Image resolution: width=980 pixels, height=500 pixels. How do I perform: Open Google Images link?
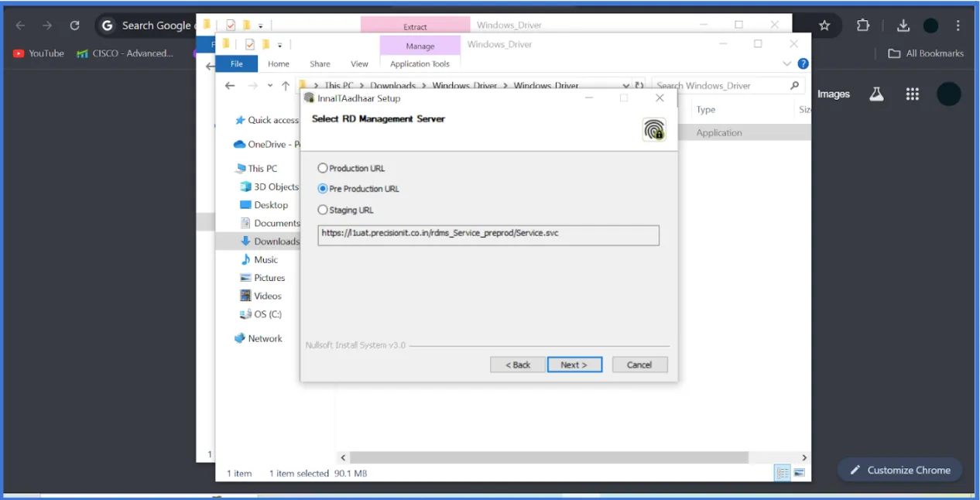click(834, 94)
